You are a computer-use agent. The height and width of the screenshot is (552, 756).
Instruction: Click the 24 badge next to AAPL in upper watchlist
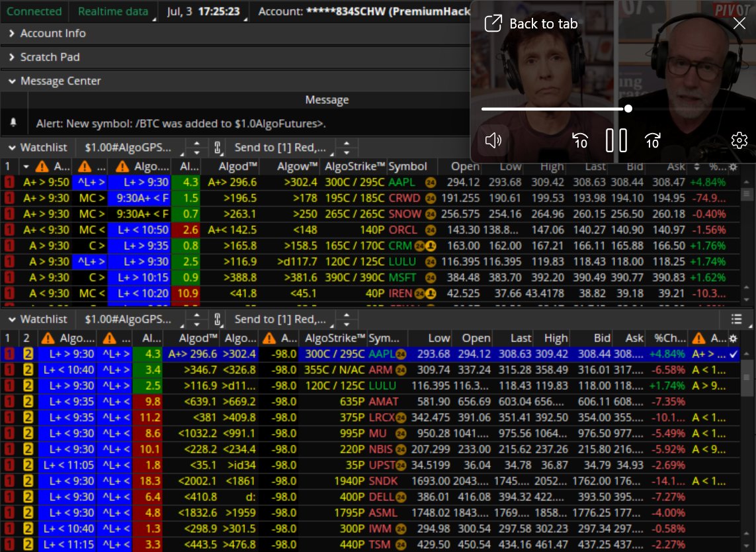pyautogui.click(x=431, y=183)
